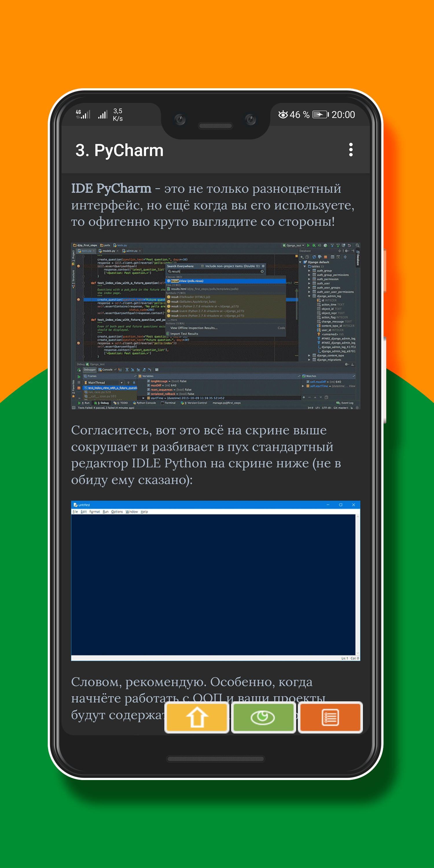Tap the second signal bars icon
The height and width of the screenshot is (868, 434).
tap(103, 115)
